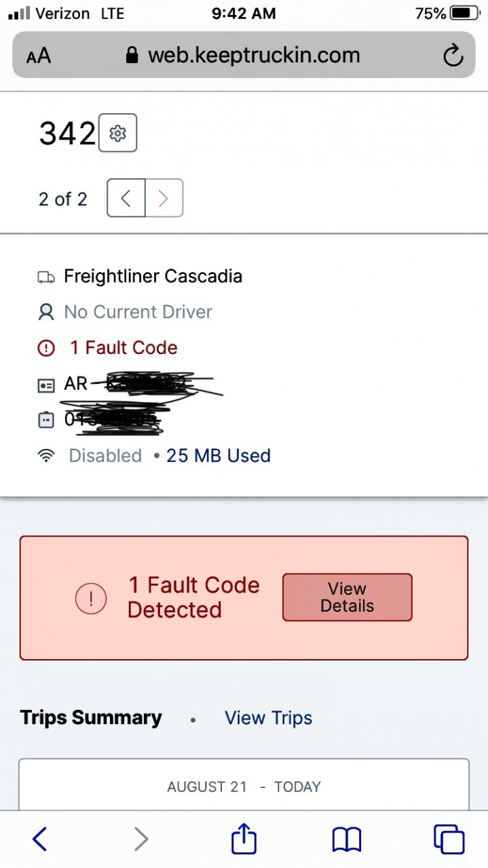Open the 25 MB Used data link
The width and height of the screenshot is (488, 868).
[x=219, y=456]
